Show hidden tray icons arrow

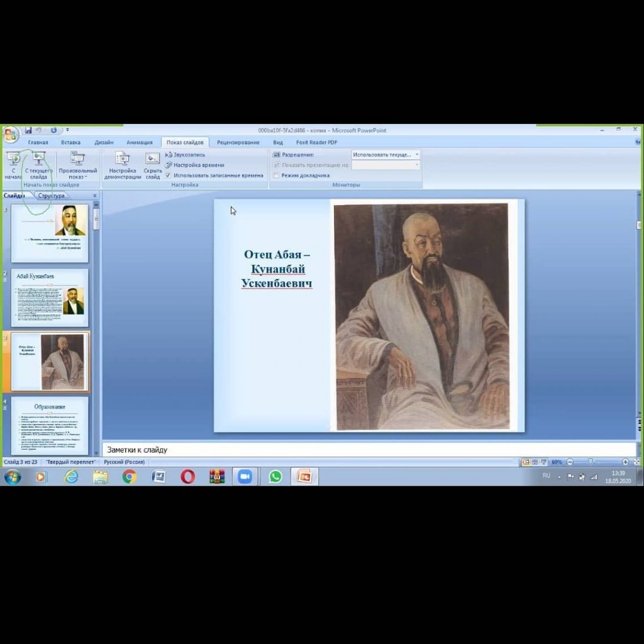click(559, 477)
